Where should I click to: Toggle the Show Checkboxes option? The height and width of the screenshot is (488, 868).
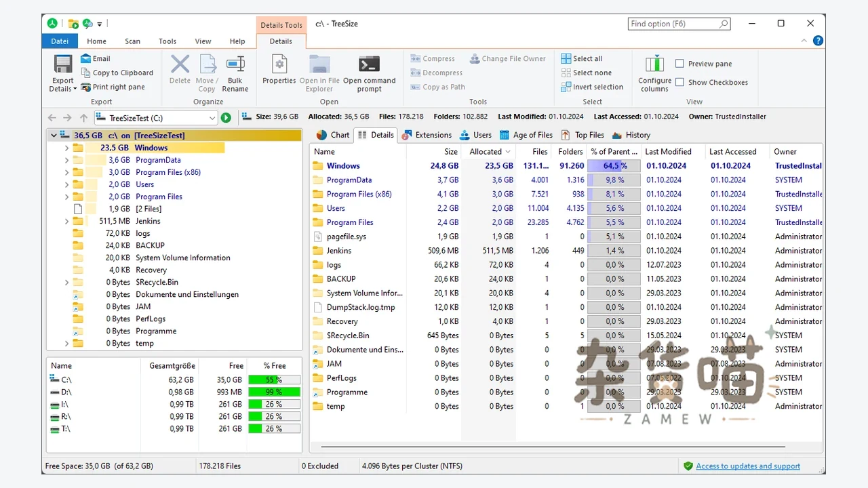[679, 83]
